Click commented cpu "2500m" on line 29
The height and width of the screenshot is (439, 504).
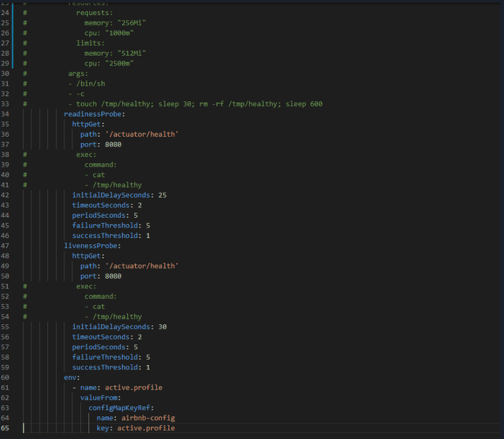coord(109,63)
